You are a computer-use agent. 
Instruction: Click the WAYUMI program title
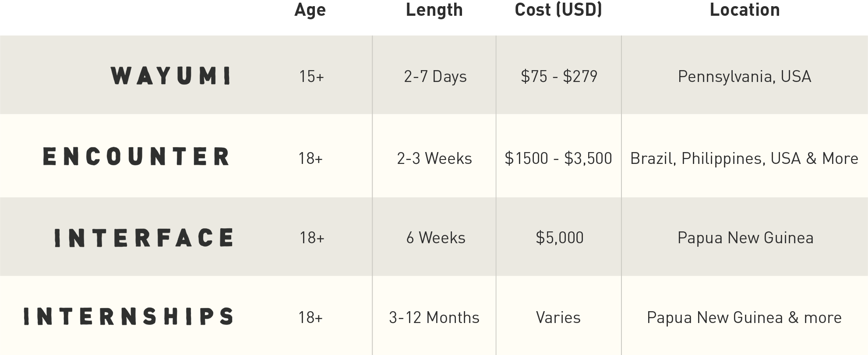tap(171, 75)
